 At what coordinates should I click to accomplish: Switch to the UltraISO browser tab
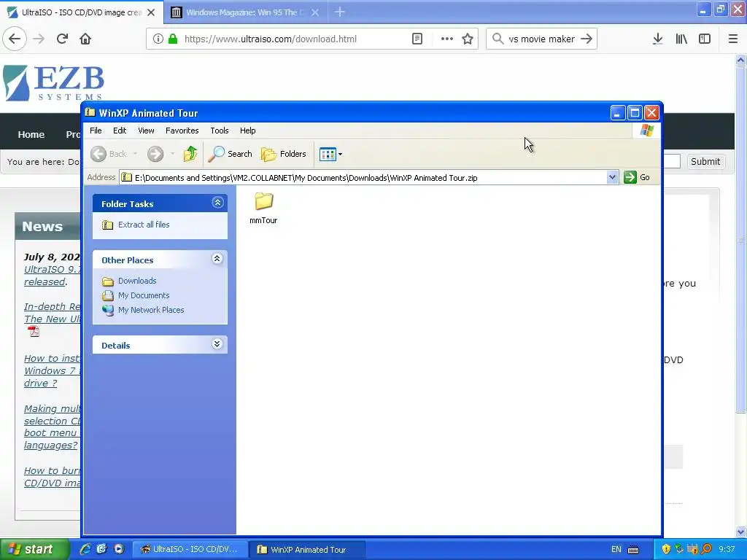pos(81,12)
